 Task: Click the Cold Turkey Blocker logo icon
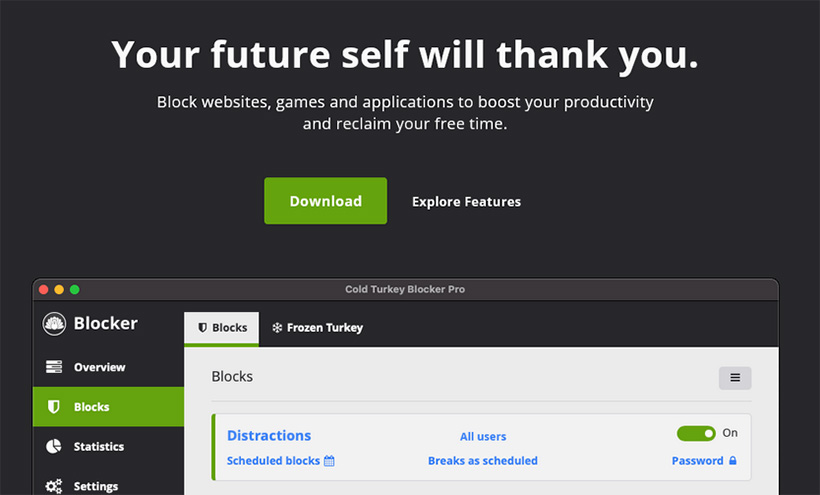54,324
